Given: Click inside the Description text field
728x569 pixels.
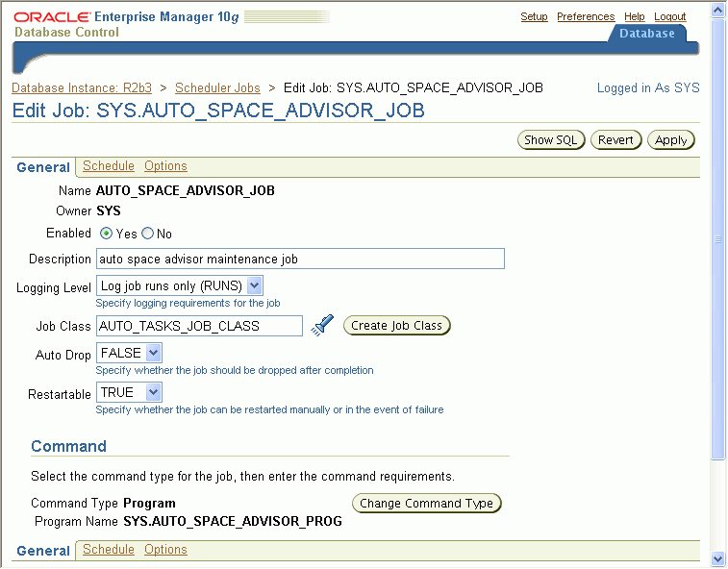Looking at the screenshot, I should (300, 259).
